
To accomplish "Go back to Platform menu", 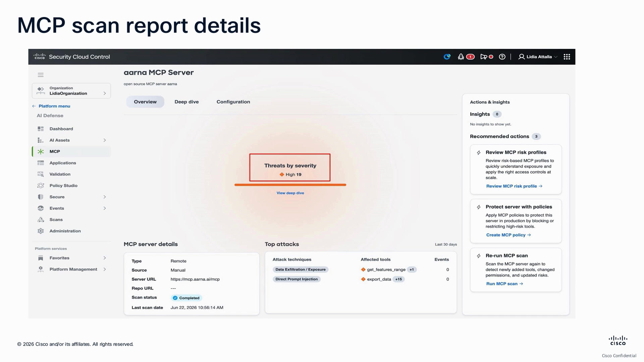I will (x=51, y=106).
